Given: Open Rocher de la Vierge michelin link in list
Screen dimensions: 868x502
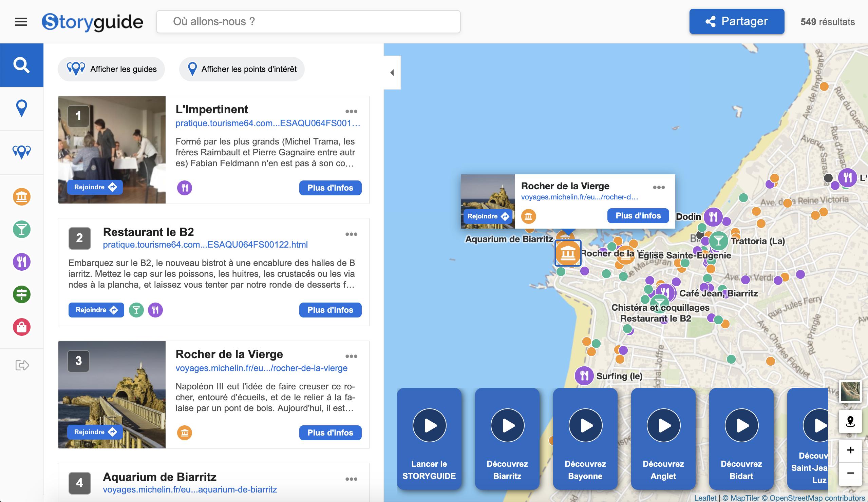Looking at the screenshot, I should pos(261,368).
